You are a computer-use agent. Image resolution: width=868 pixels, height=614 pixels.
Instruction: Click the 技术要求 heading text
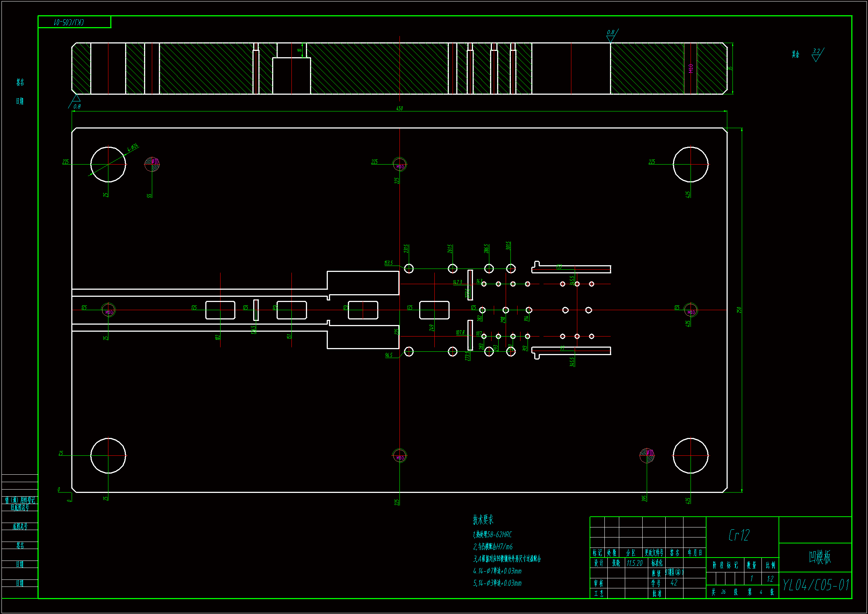[483, 520]
